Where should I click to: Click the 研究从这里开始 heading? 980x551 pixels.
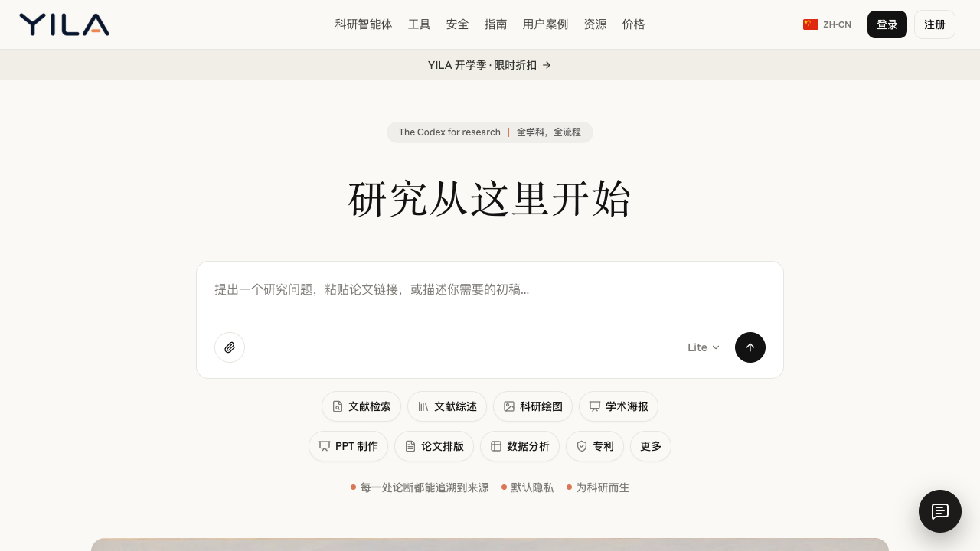click(490, 200)
